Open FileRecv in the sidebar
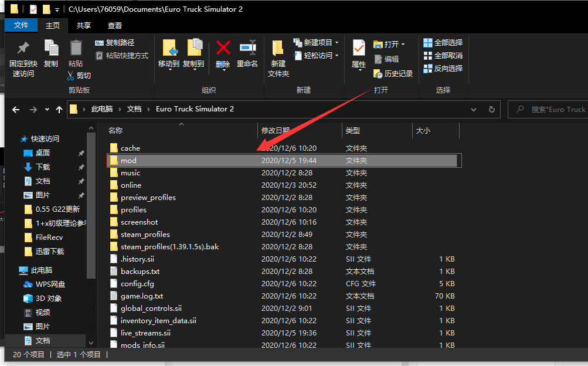The image size is (588, 366). (x=43, y=238)
